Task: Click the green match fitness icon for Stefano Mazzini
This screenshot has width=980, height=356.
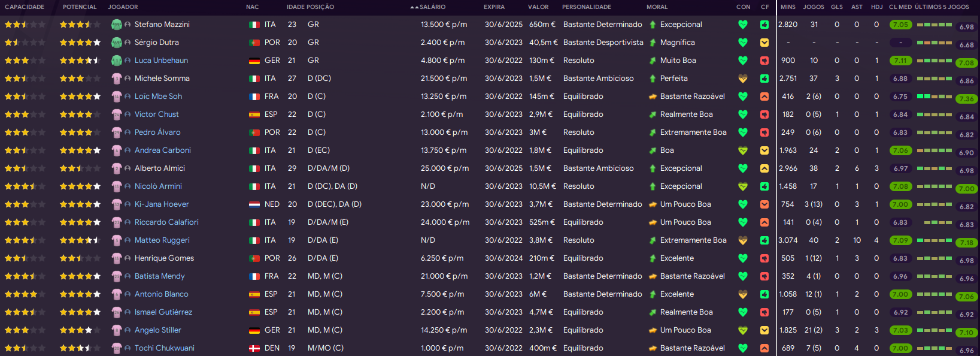Action: [764, 25]
